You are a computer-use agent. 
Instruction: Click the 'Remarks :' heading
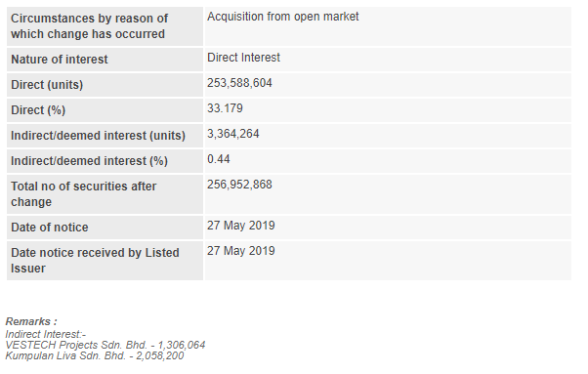coord(31,321)
